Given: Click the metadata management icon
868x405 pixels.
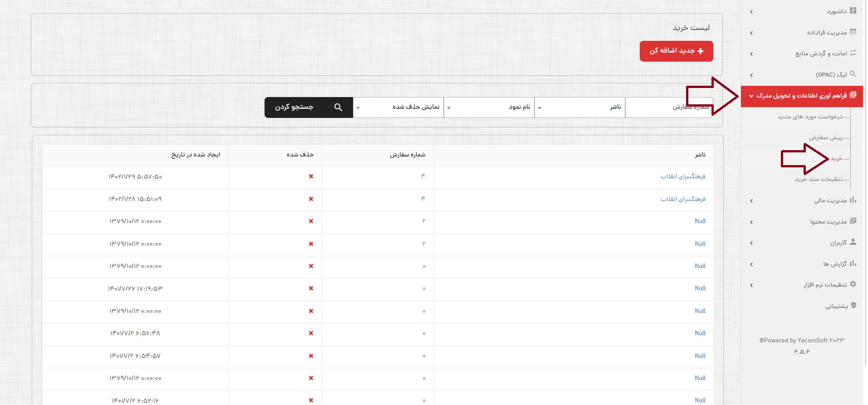Looking at the screenshot, I should tap(853, 32).
